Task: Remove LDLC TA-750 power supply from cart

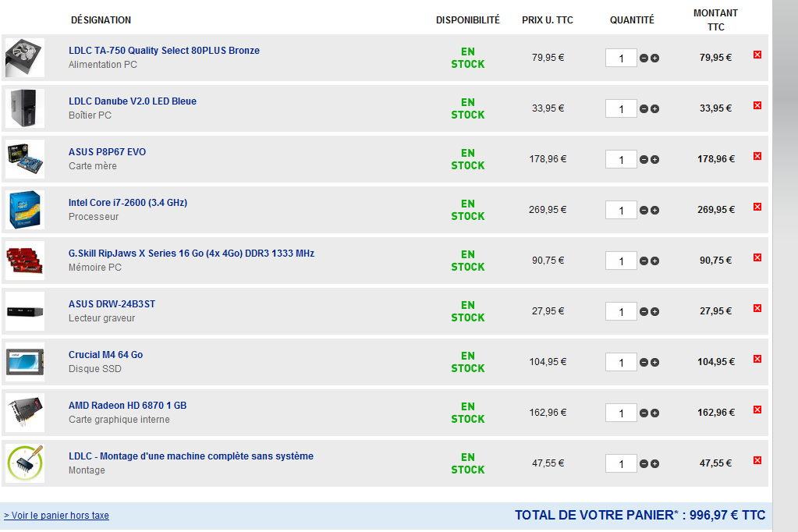Action: click(x=757, y=55)
